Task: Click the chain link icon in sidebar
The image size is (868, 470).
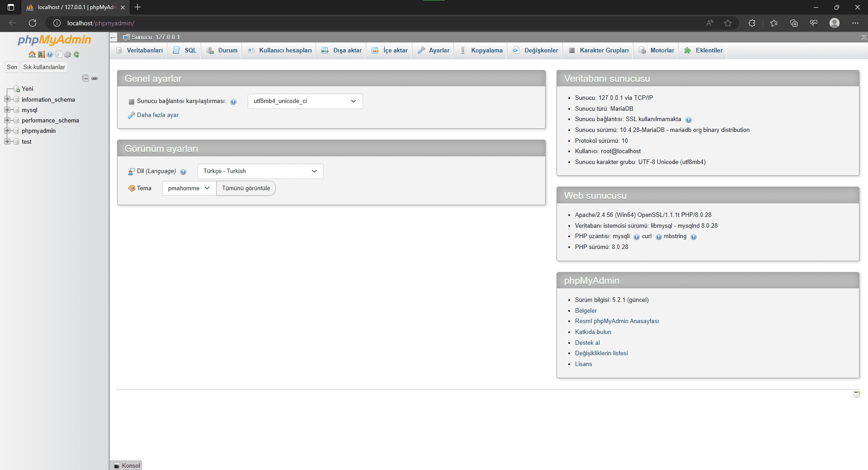Action: click(x=94, y=78)
